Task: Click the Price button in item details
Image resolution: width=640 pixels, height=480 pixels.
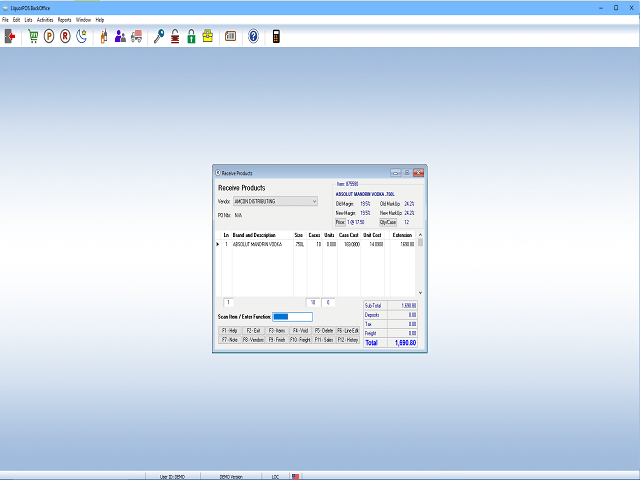Action: pos(340,222)
